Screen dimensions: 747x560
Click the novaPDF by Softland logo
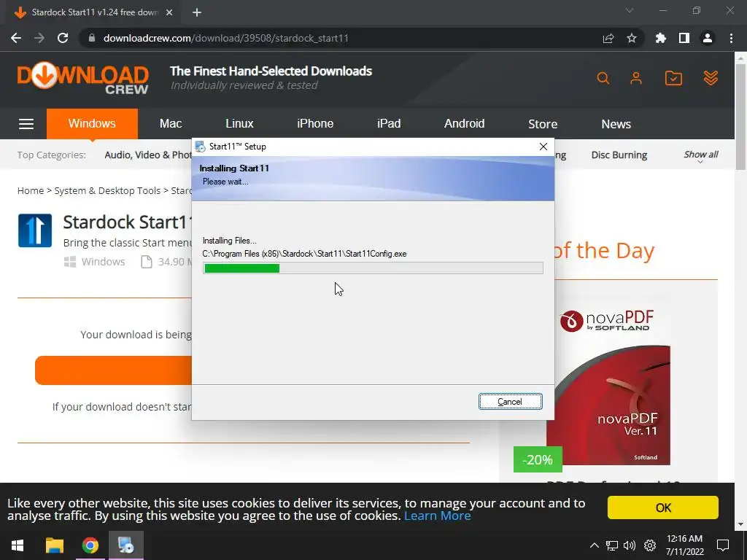click(x=606, y=321)
